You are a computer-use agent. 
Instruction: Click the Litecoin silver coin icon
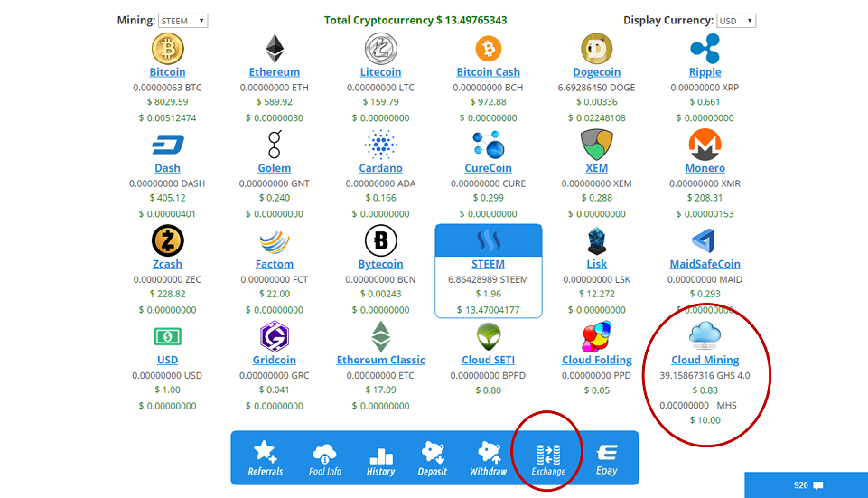pos(381,48)
